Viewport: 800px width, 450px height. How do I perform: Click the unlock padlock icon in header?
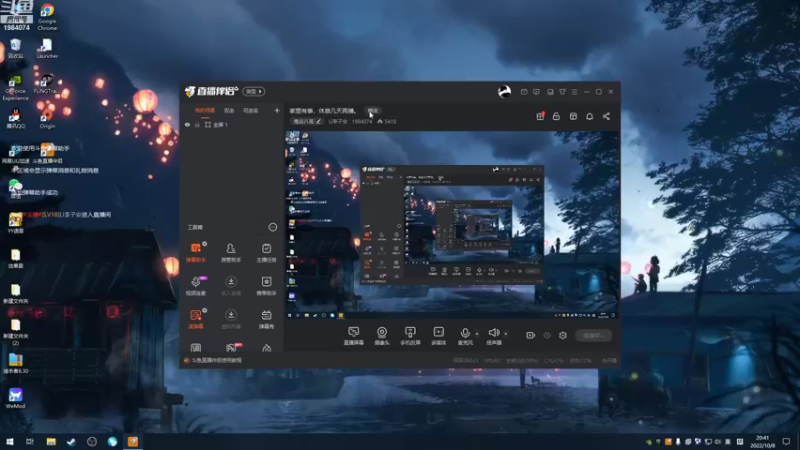[x=556, y=116]
